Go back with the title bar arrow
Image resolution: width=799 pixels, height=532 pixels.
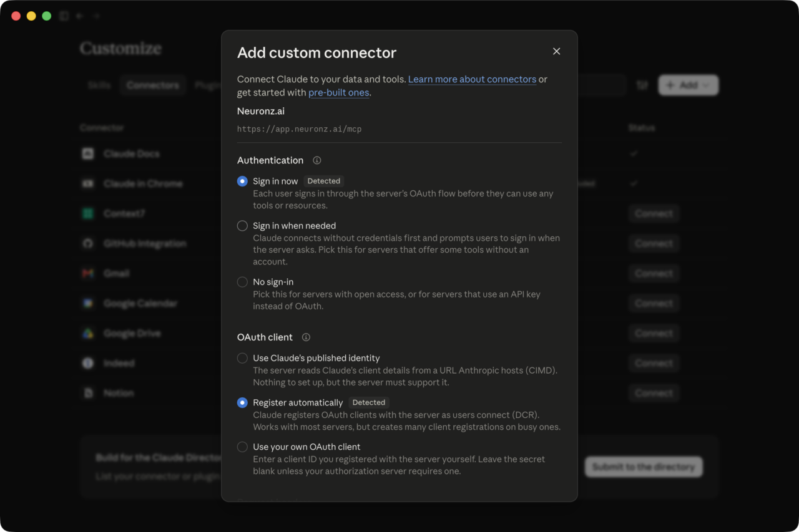point(80,16)
